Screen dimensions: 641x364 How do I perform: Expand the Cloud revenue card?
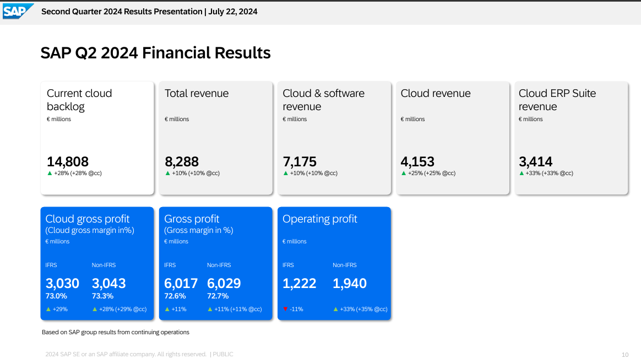pyautogui.click(x=452, y=138)
